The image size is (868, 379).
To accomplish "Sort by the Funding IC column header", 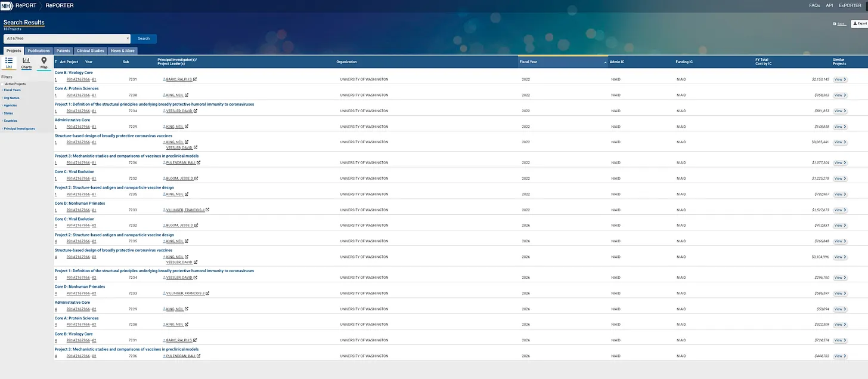I will pos(684,62).
